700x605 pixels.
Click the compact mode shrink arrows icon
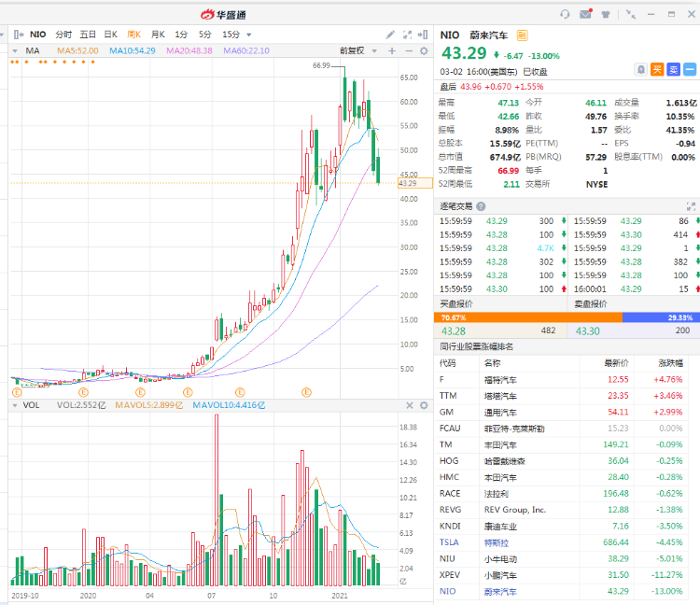point(631,14)
